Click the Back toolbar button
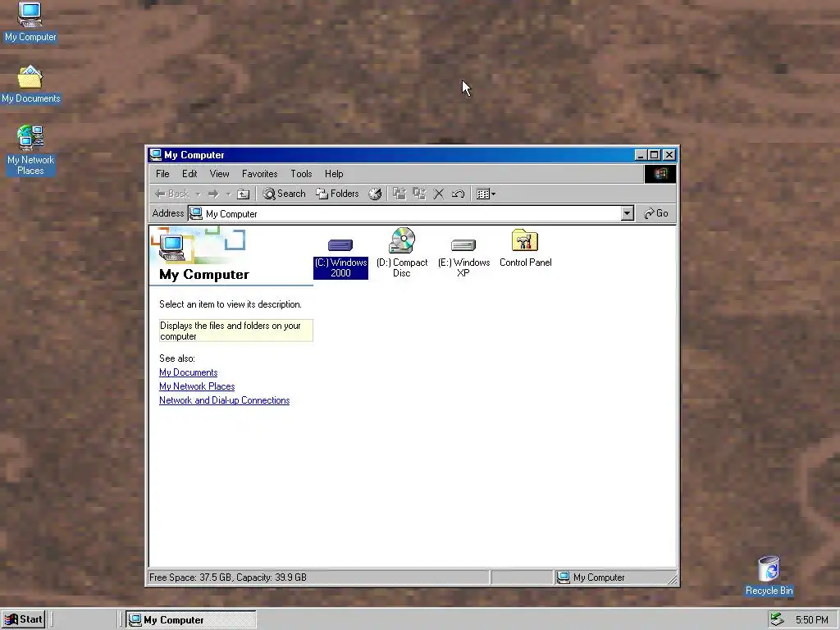The width and height of the screenshot is (840, 630). [x=172, y=194]
